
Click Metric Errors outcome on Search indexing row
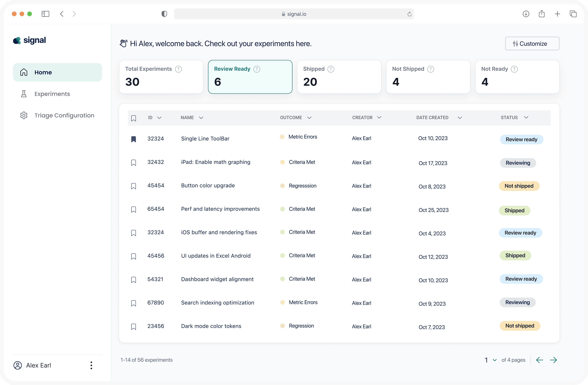point(303,302)
